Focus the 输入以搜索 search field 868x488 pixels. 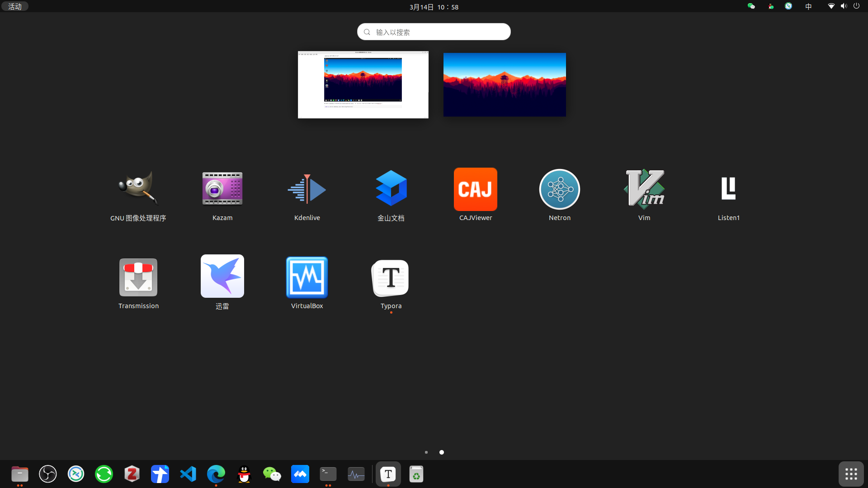[x=434, y=32]
